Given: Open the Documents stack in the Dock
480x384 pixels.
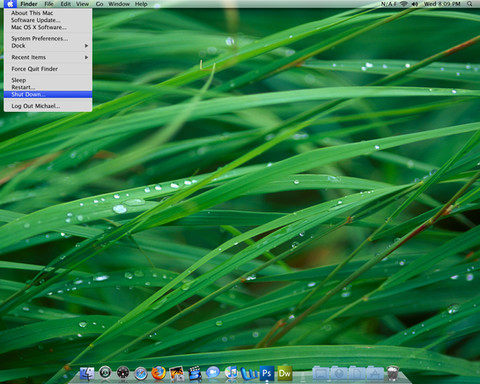Looking at the screenshot, I should tap(357, 373).
